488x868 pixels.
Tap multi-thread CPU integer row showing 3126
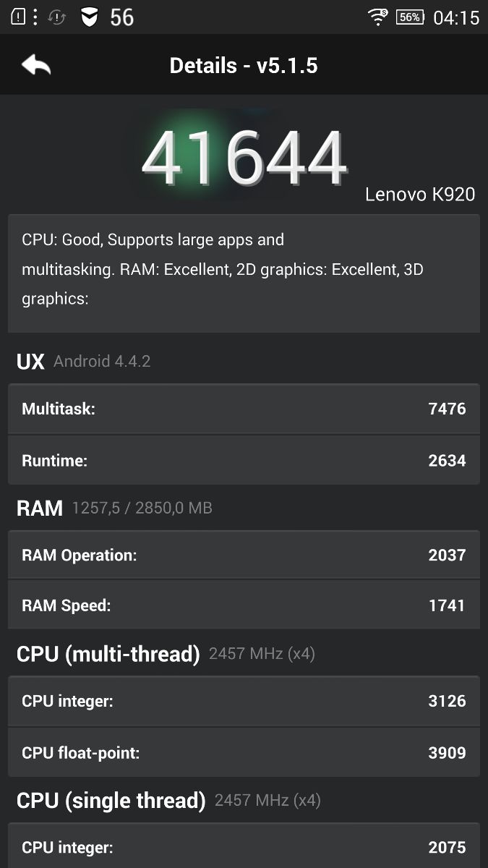pos(244,701)
